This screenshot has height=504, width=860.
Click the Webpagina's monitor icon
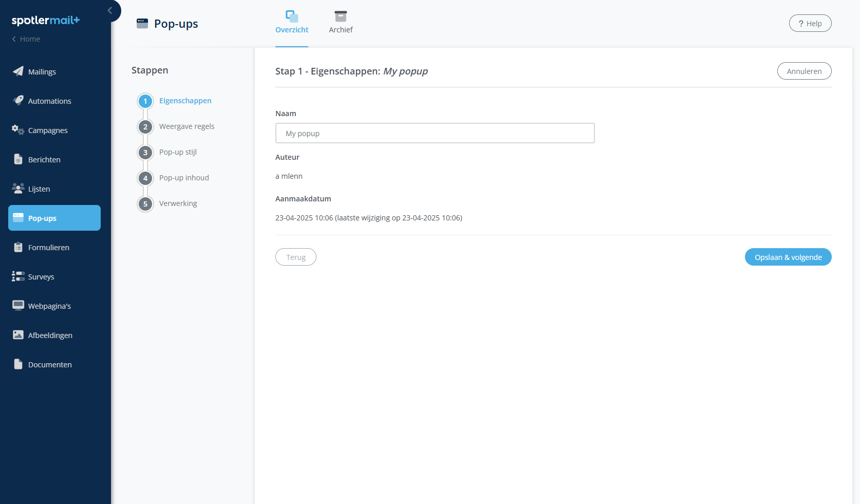point(18,306)
